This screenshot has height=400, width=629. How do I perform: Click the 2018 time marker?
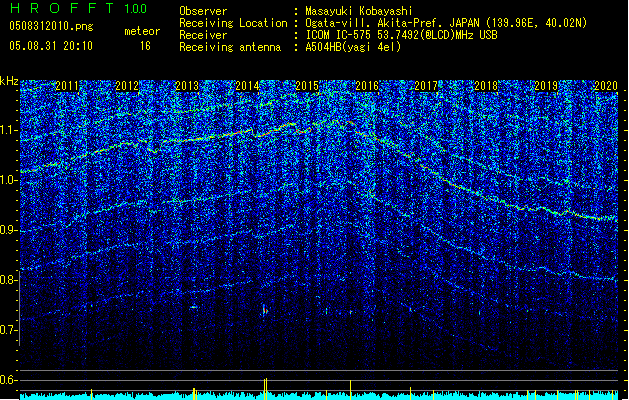click(x=486, y=85)
